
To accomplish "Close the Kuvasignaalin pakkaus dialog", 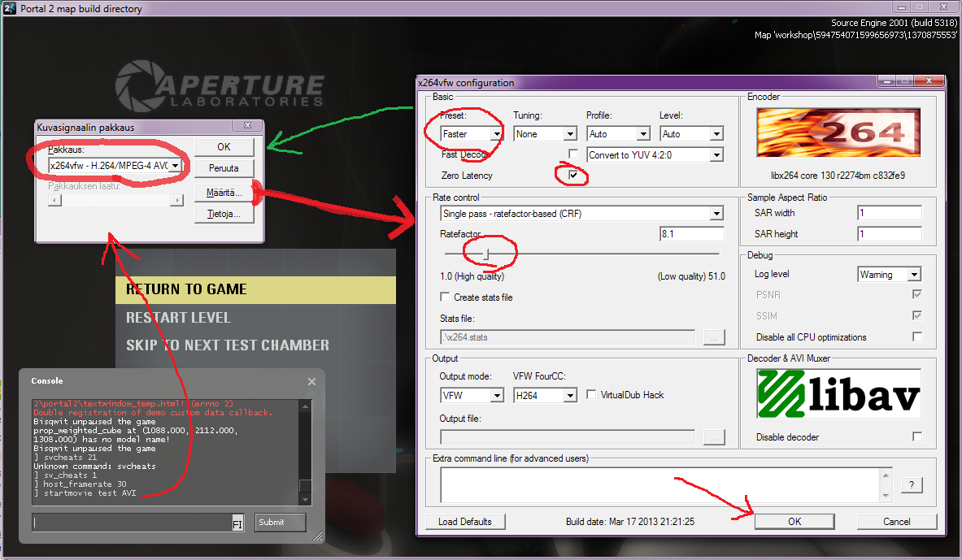I will tap(248, 125).
